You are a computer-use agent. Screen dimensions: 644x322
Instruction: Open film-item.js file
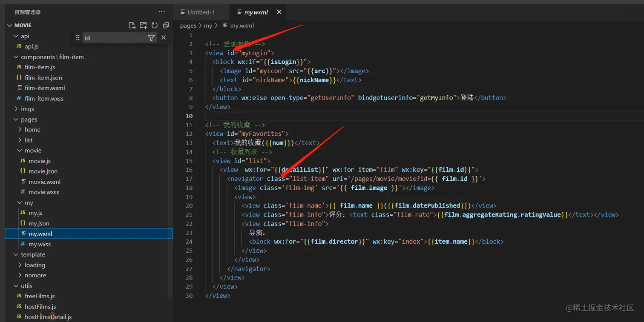[40, 67]
